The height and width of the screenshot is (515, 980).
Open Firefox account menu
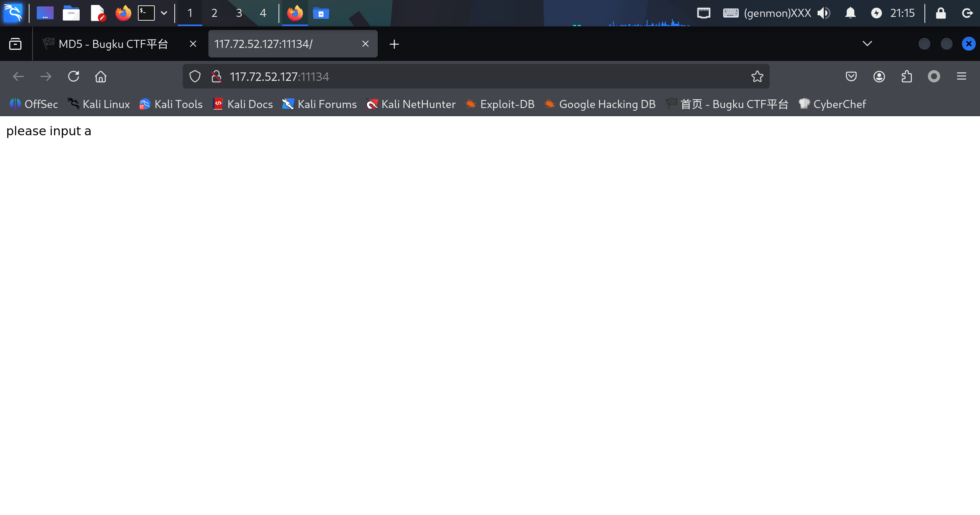tap(879, 77)
